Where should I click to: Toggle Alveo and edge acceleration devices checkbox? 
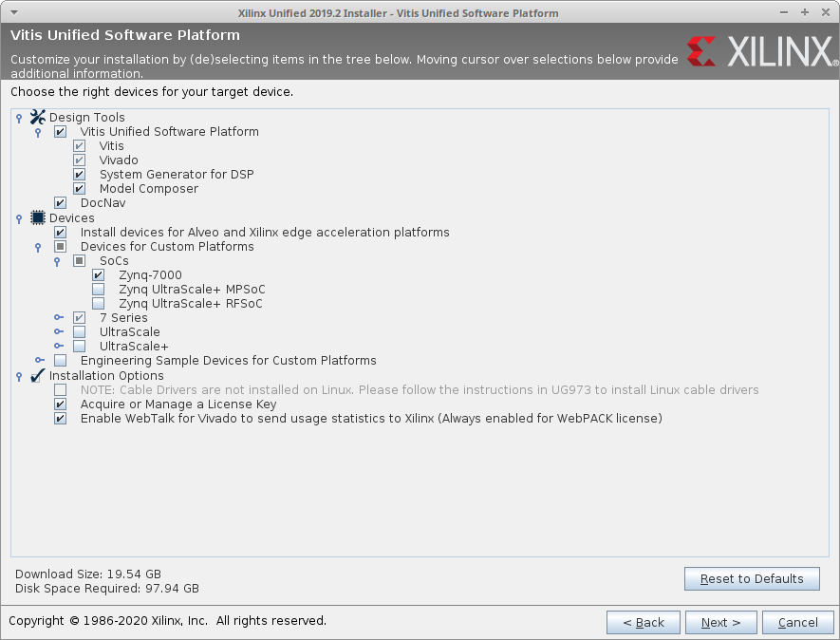[60, 232]
